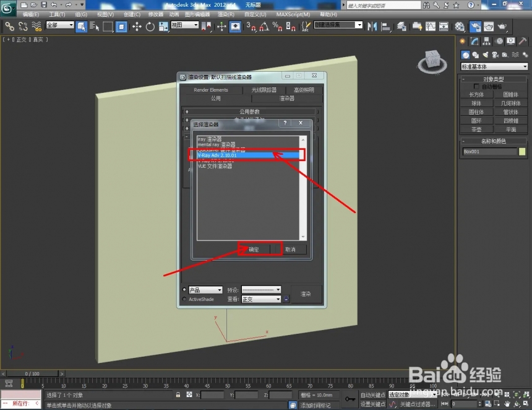Click the Mirror tool icon
532x410 pixels.
point(372,27)
